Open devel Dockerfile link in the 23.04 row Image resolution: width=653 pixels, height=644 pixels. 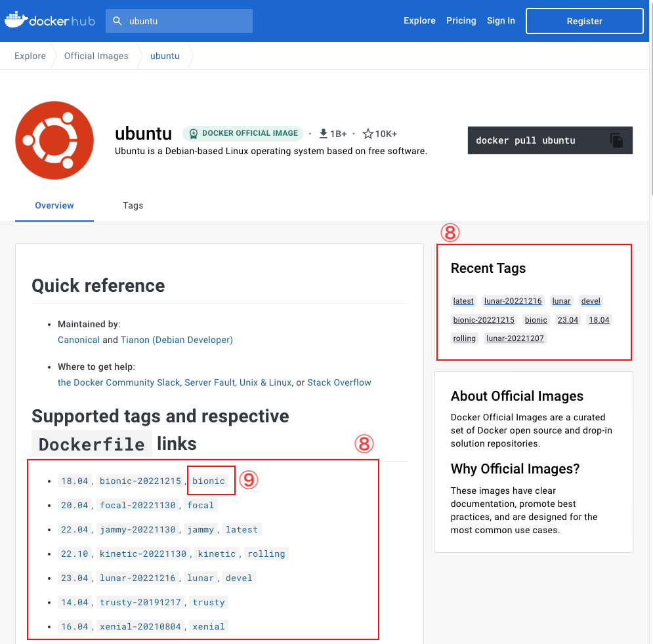239,578
